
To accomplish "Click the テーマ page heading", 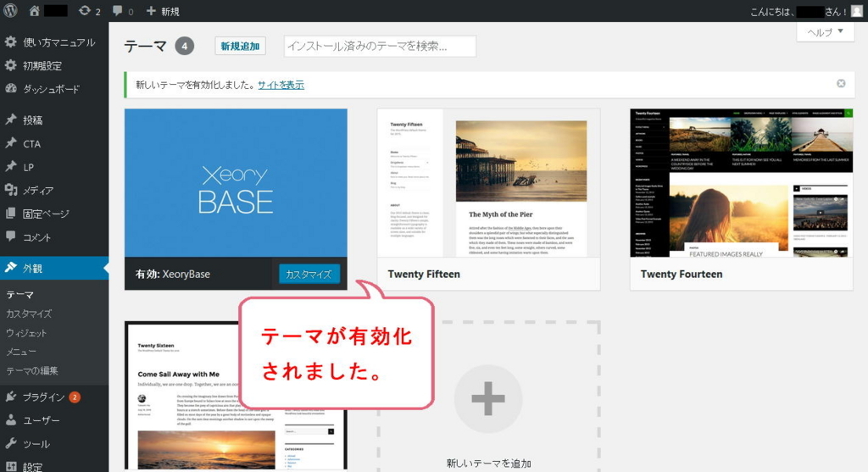I will [145, 46].
